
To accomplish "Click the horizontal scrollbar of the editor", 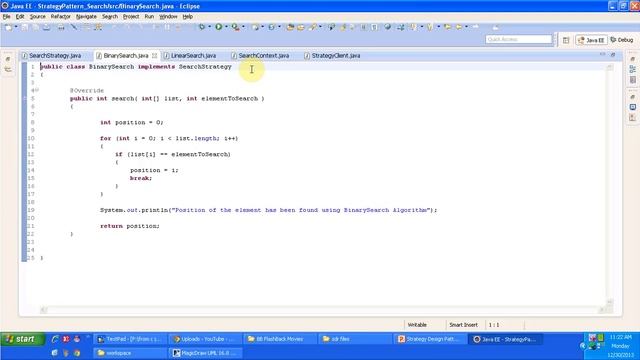I will point(322,310).
